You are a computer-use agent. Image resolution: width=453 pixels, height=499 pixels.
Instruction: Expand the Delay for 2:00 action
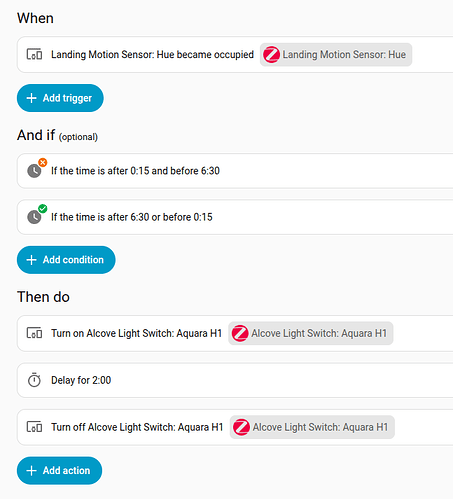click(x=235, y=380)
